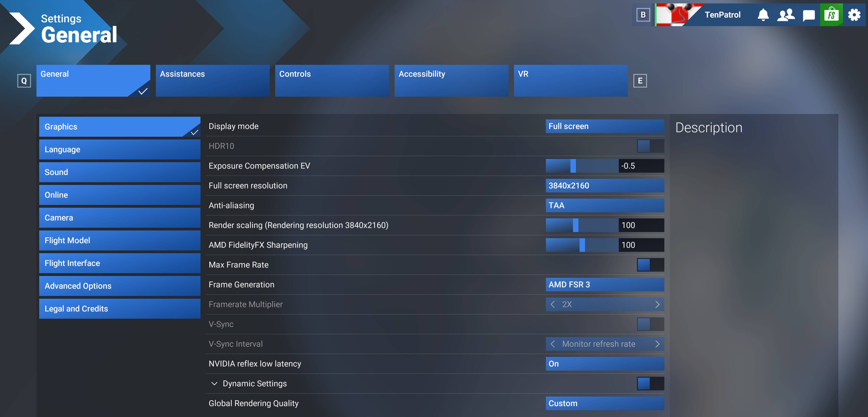This screenshot has width=868, height=417.
Task: Expand the Dynamic Settings chevron
Action: [214, 384]
